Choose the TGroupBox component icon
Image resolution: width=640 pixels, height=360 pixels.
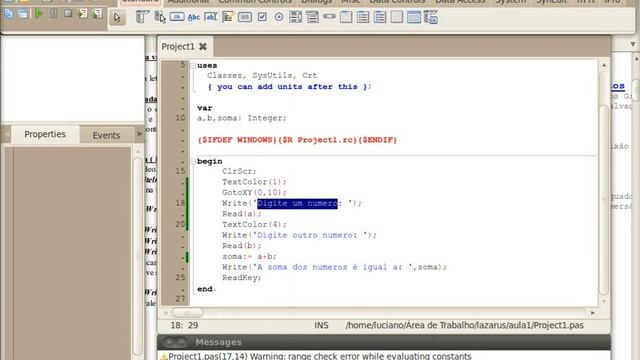tap(346, 17)
